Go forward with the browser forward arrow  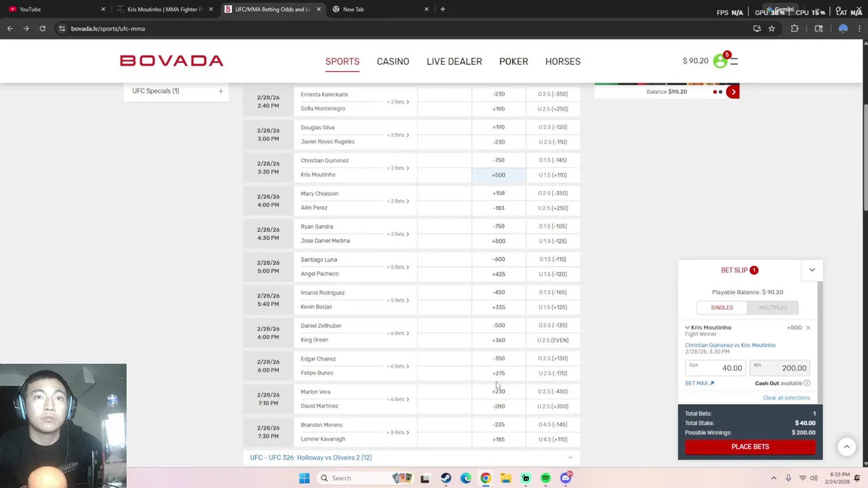26,28
